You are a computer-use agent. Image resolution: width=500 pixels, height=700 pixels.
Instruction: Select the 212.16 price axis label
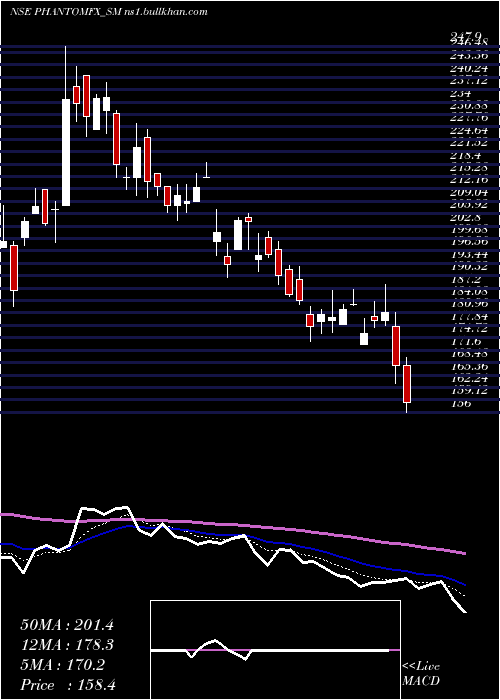(x=469, y=181)
